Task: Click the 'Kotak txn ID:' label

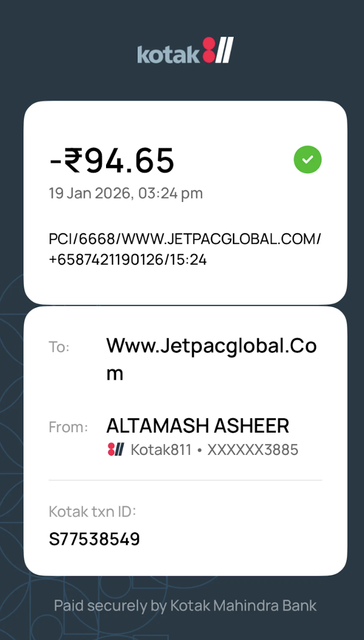Action: click(92, 512)
